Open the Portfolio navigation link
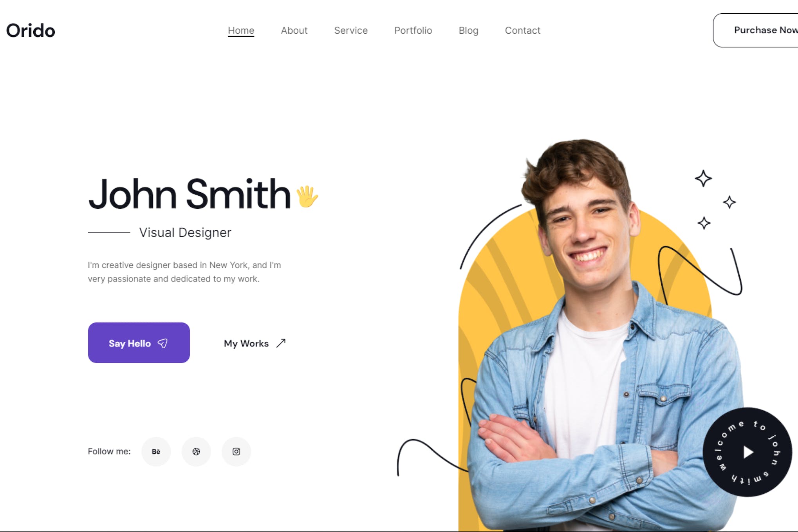798x532 pixels. [x=413, y=30]
